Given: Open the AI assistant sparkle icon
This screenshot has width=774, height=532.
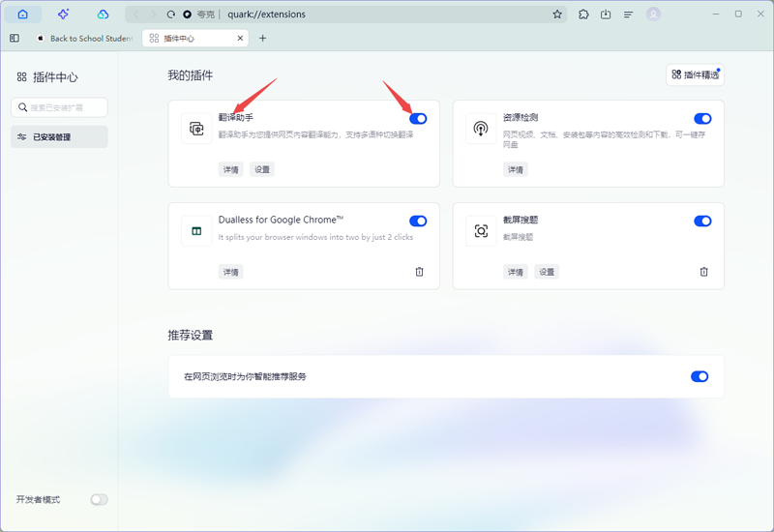Looking at the screenshot, I should [63, 15].
